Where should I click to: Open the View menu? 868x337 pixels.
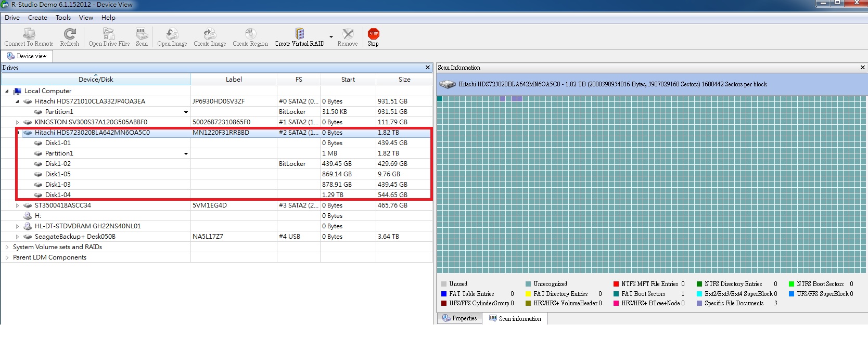point(86,18)
